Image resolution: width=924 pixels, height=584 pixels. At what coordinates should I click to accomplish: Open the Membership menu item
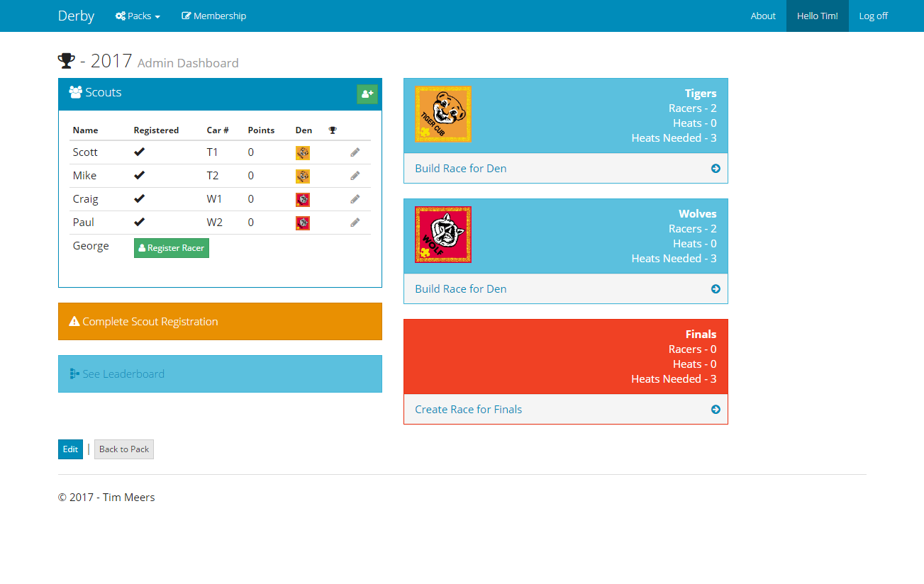[213, 16]
